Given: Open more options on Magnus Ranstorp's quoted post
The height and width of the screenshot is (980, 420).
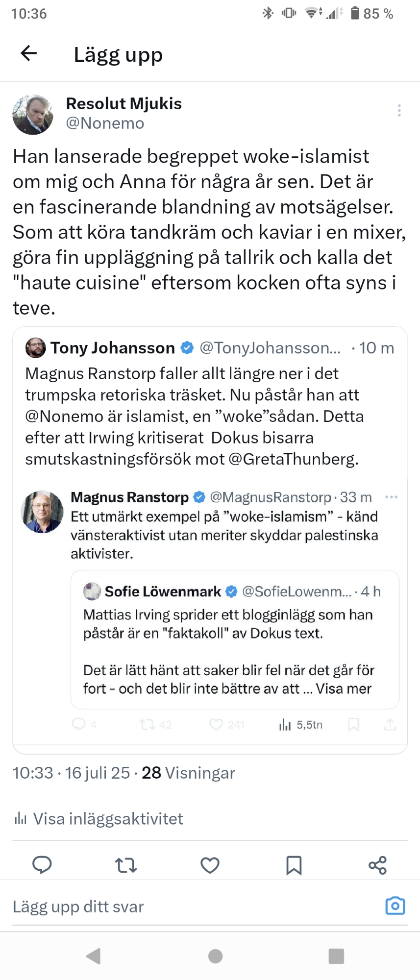Looking at the screenshot, I should coord(391,497).
